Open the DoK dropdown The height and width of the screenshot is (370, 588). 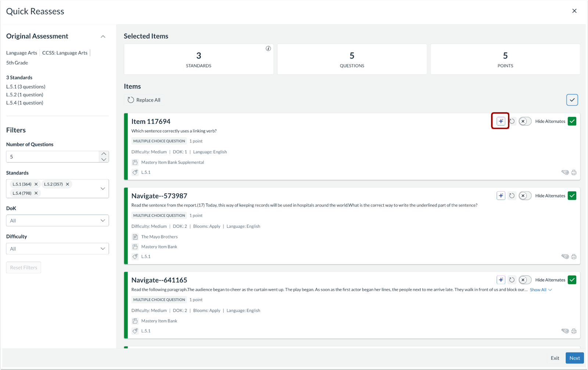57,220
